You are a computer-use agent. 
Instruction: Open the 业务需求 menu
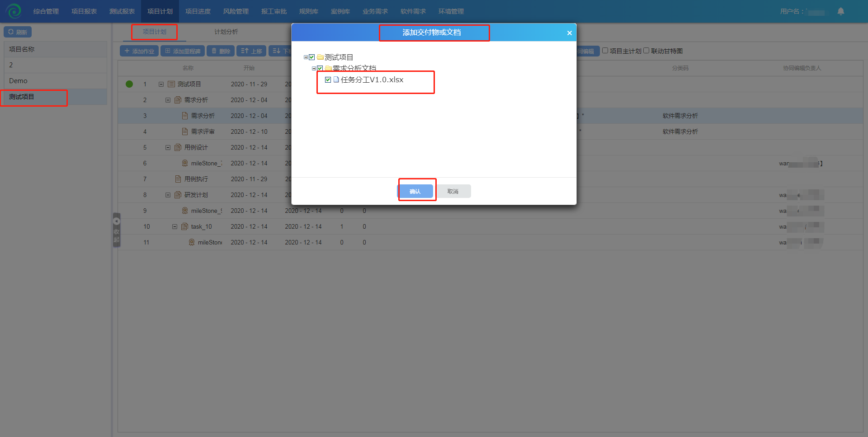tap(375, 11)
